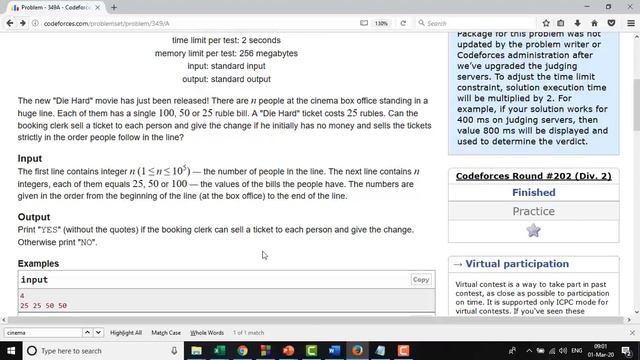Open the Windows Action Center notifications
This screenshot has height=360, width=640.
(627, 351)
